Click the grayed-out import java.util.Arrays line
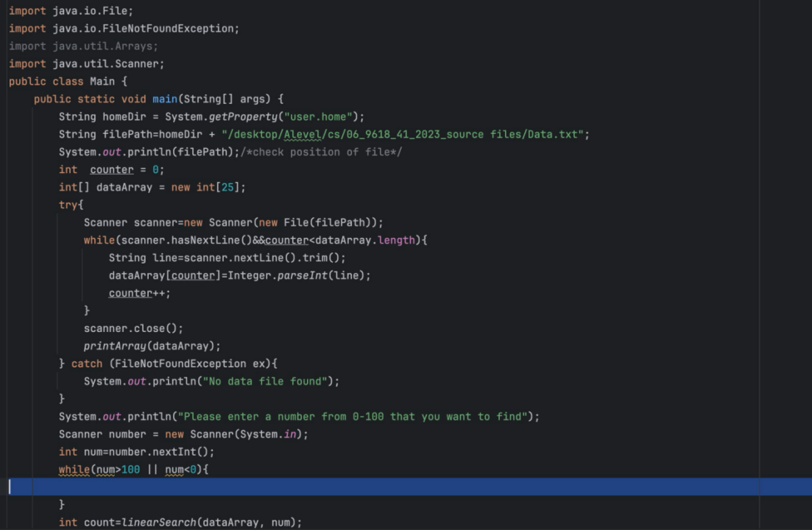The image size is (812, 530). click(83, 46)
